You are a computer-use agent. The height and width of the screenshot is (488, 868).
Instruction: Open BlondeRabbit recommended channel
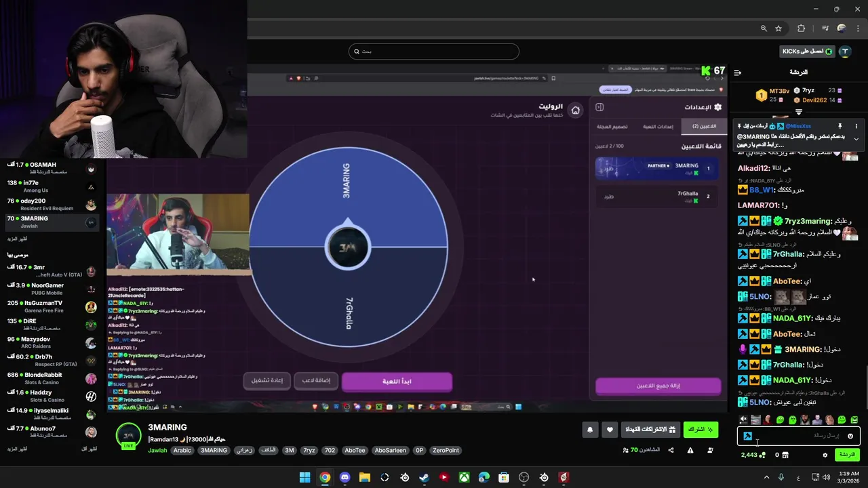(51, 378)
